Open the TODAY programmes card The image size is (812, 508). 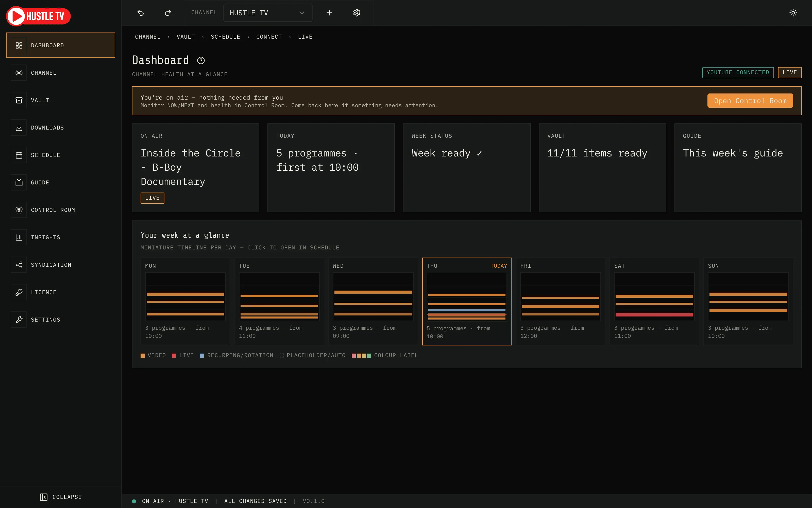[331, 168]
